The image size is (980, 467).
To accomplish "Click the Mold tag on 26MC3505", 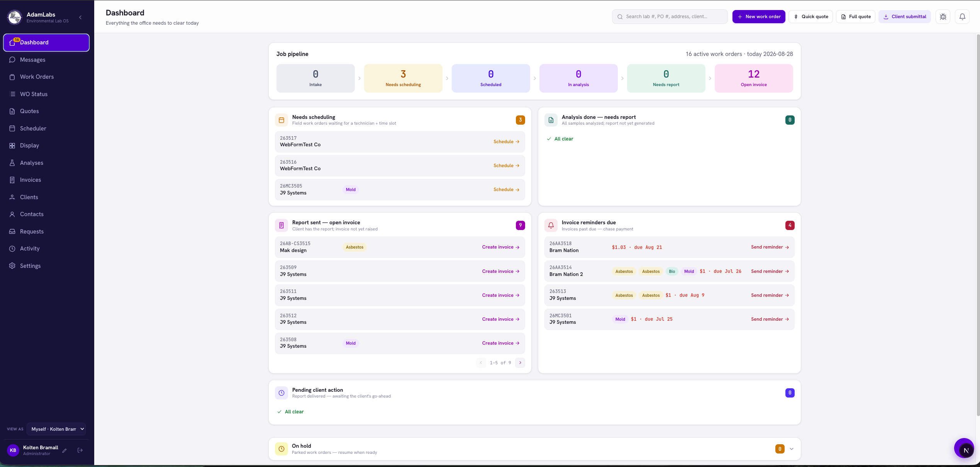I will point(351,190).
